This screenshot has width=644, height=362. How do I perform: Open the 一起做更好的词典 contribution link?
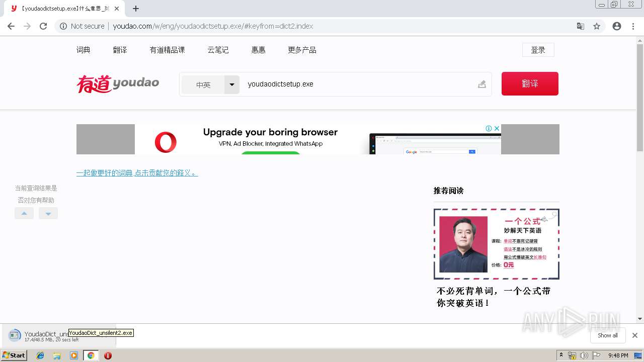click(137, 173)
